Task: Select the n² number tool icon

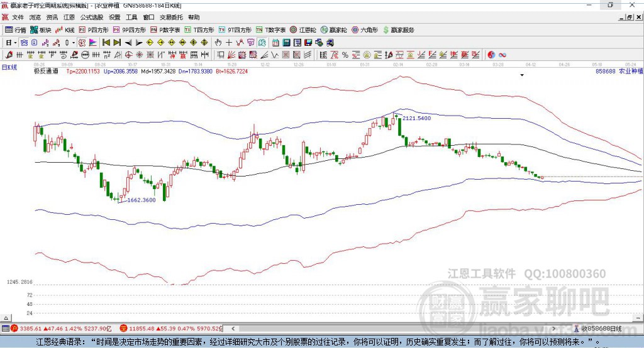Action: [x=107, y=55]
